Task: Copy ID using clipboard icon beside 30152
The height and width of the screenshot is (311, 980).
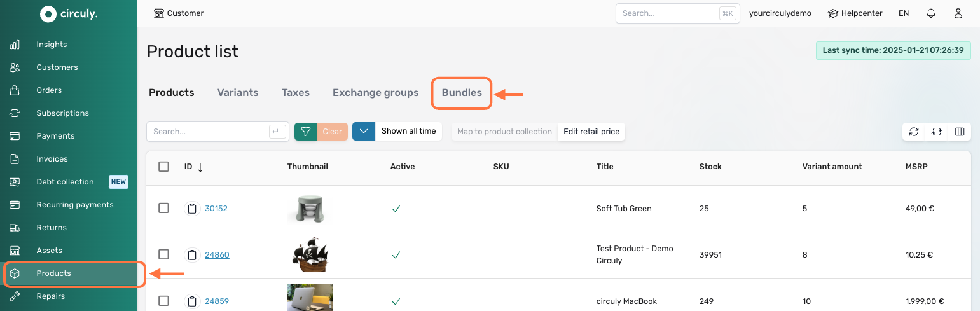Action: pyautogui.click(x=191, y=209)
